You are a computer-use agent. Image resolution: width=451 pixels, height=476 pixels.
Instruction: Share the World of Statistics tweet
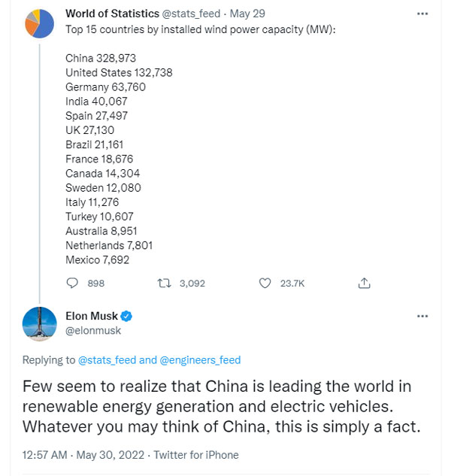(x=365, y=283)
